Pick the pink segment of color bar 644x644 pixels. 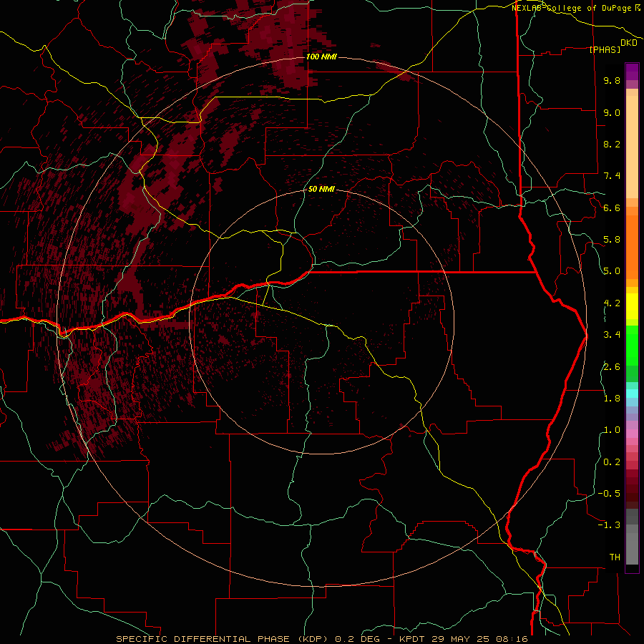[632, 434]
